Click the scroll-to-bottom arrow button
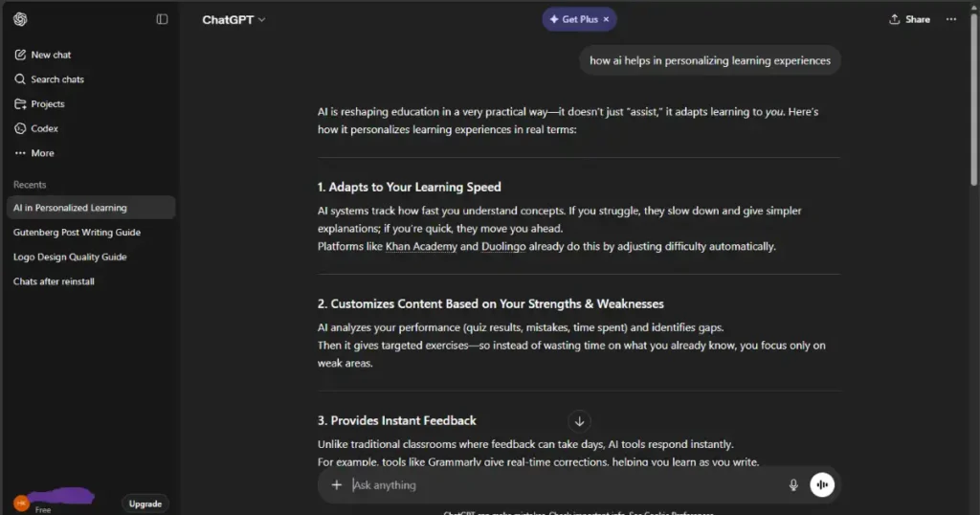This screenshot has height=515, width=980. pyautogui.click(x=579, y=421)
